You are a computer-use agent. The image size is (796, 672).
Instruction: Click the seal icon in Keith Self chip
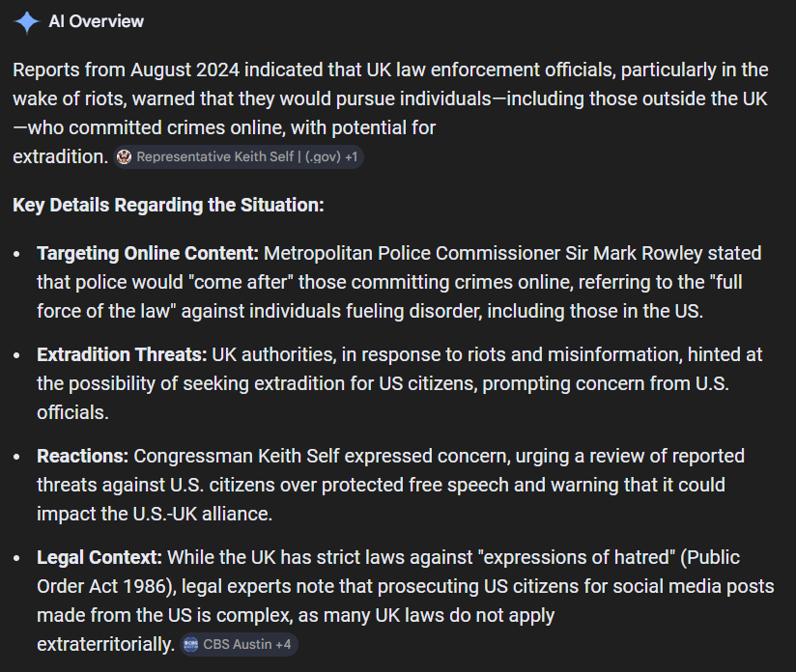(123, 157)
